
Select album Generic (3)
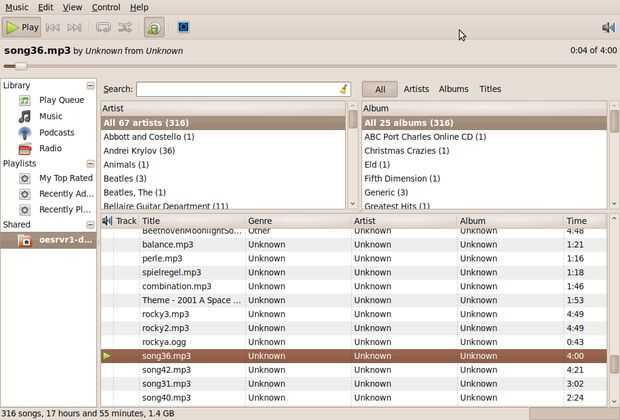[x=484, y=192]
